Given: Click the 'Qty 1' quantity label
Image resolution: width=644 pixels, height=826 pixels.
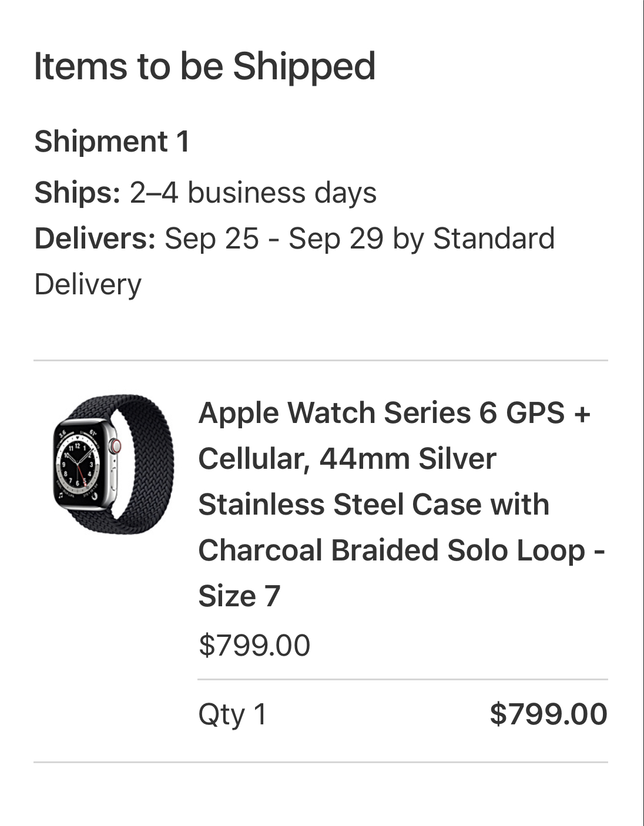Looking at the screenshot, I should pos(233,715).
